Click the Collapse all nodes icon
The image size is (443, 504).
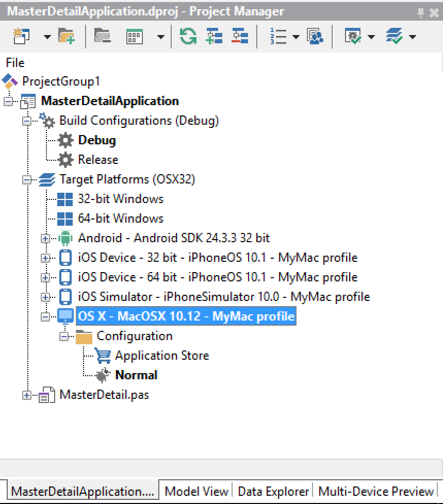tap(240, 36)
